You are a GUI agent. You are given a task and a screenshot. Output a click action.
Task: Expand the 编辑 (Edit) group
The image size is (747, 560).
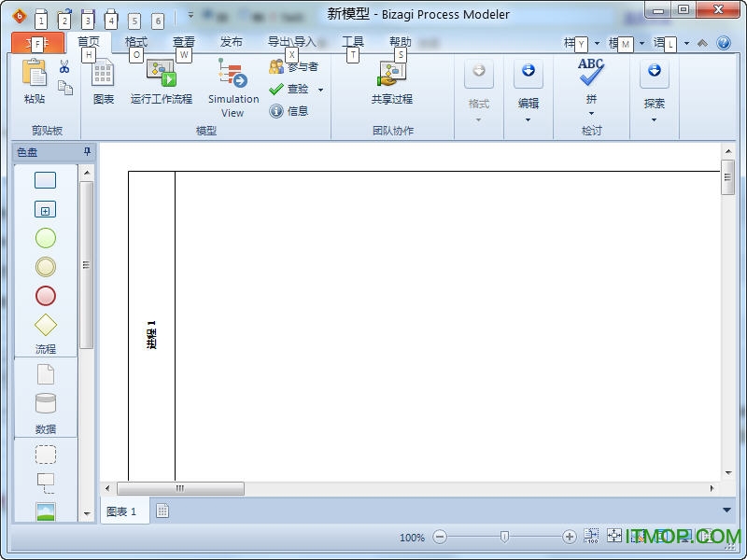click(528, 91)
